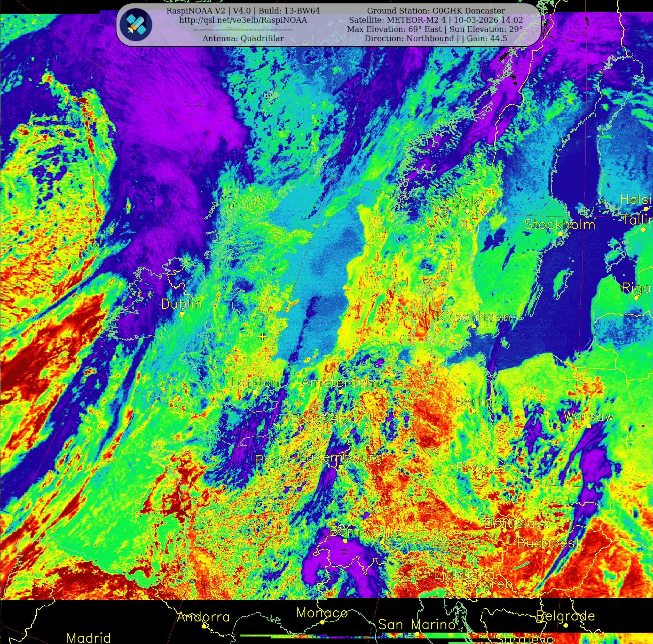Click the London city dot marker

255,392
